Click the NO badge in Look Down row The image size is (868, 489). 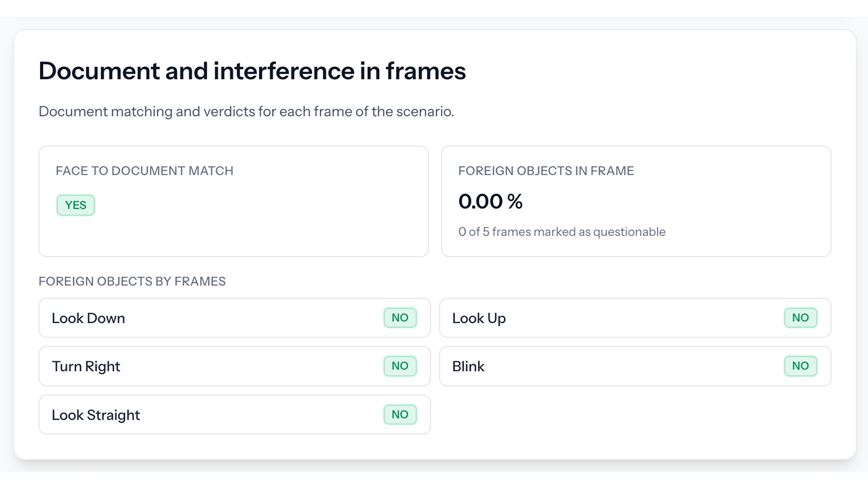click(x=400, y=318)
